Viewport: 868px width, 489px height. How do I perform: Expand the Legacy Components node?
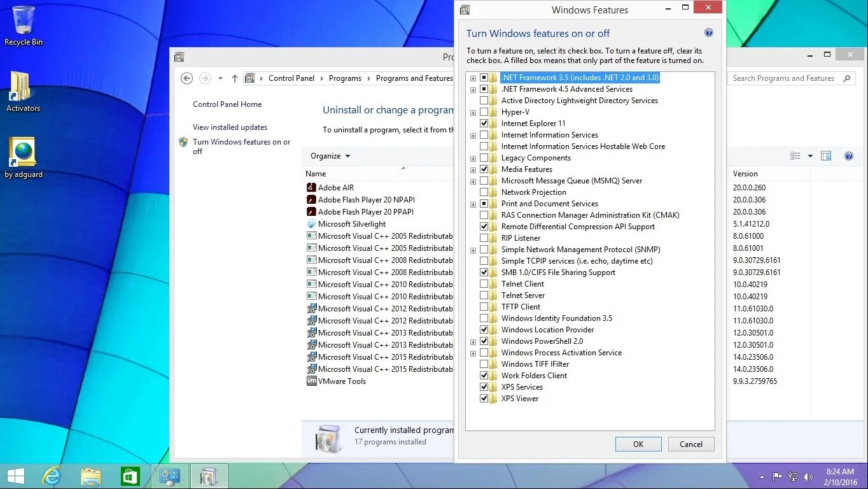click(x=473, y=159)
